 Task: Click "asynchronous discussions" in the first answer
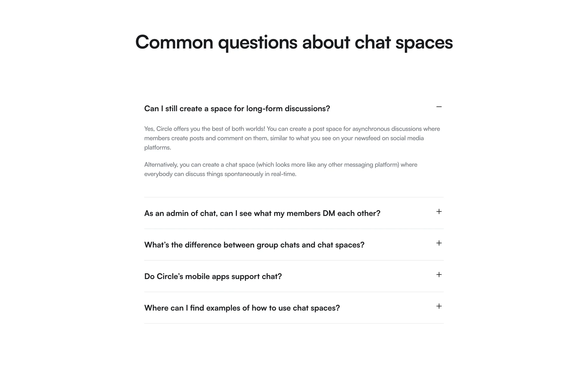[x=387, y=129]
